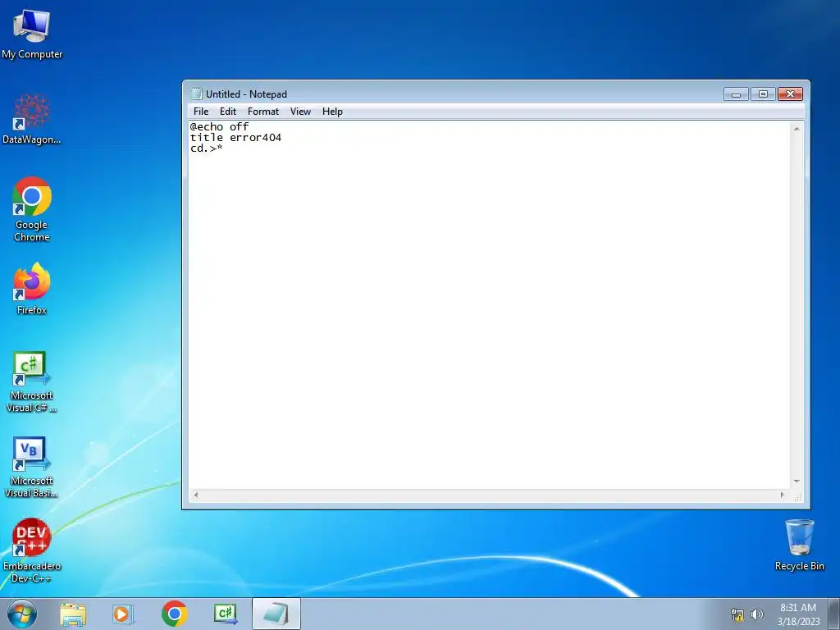840x630 pixels.
Task: Open Windows Explorer from the taskbar
Action: point(73,614)
